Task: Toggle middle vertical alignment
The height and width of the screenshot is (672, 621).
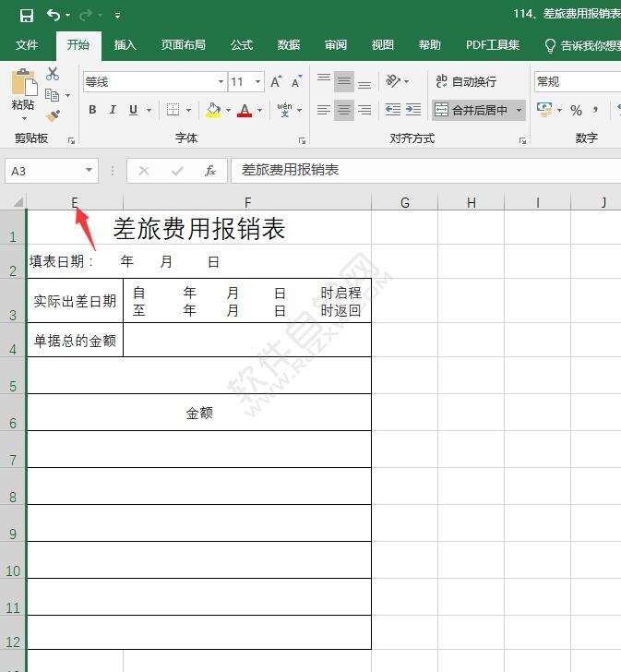Action: tap(344, 81)
